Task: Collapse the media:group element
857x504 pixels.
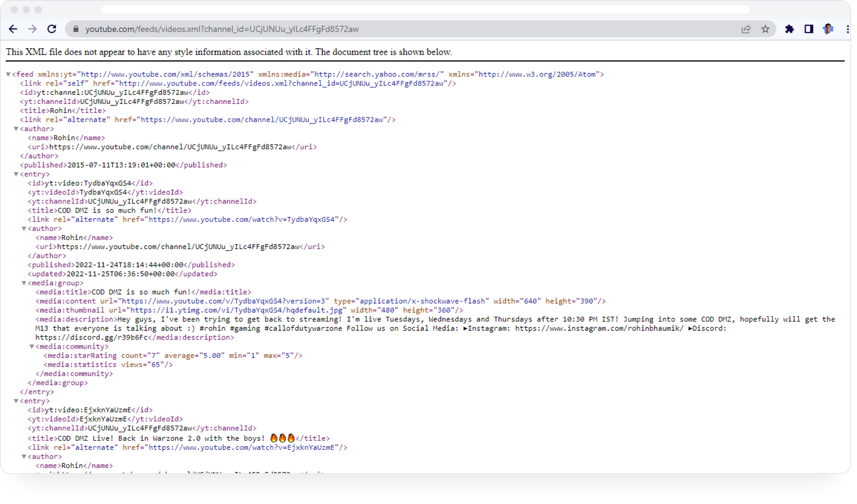Action: (24, 283)
